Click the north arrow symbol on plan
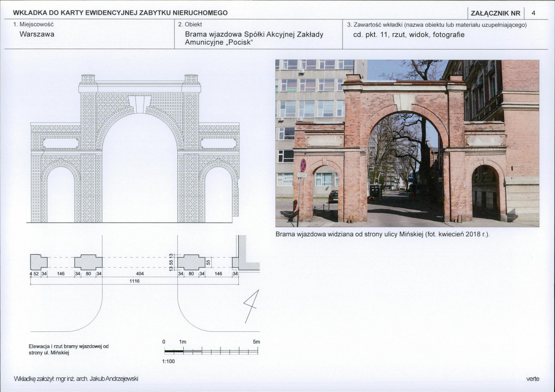Screen dimensions: 555x392 pos(251,306)
